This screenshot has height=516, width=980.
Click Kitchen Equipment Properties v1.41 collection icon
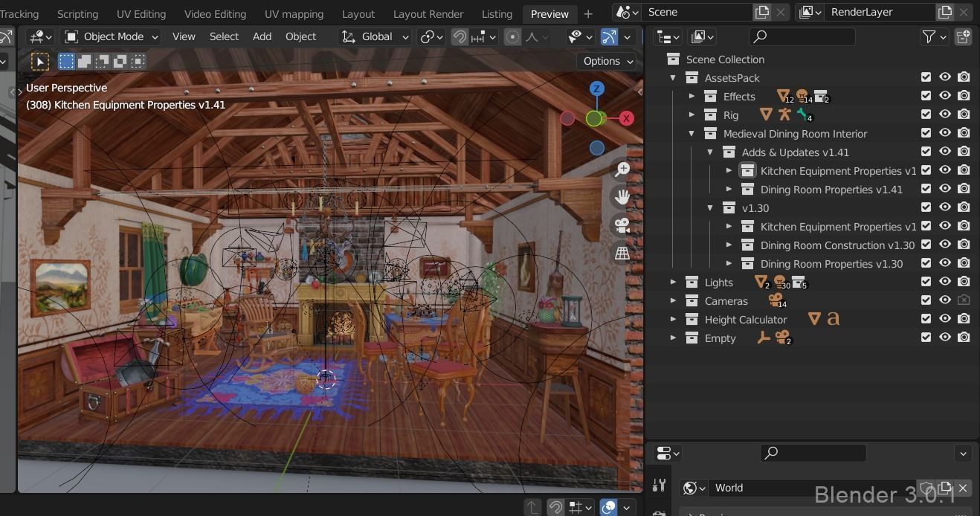747,171
